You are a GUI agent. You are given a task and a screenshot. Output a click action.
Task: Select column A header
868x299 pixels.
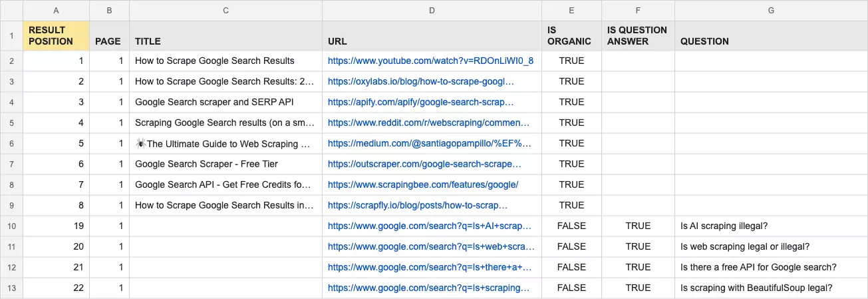[56, 10]
